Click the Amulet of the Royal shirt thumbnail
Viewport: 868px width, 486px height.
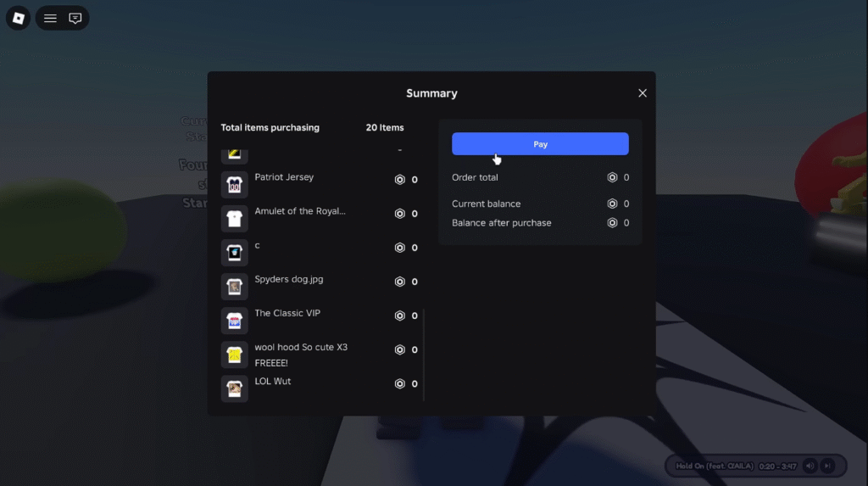pyautogui.click(x=235, y=218)
